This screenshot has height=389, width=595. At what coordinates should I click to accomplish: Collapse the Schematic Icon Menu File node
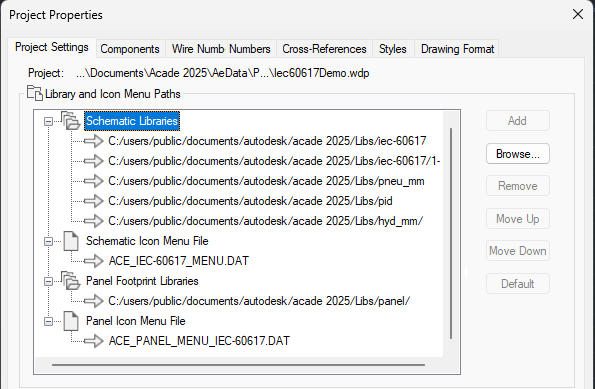click(48, 241)
